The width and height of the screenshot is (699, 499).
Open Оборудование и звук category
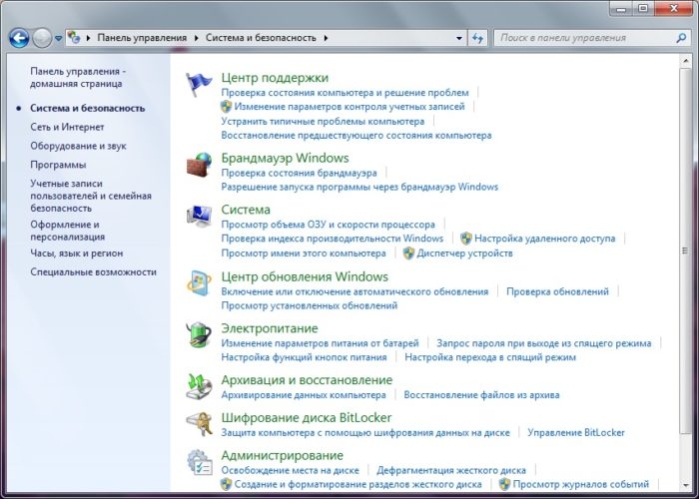[78, 146]
